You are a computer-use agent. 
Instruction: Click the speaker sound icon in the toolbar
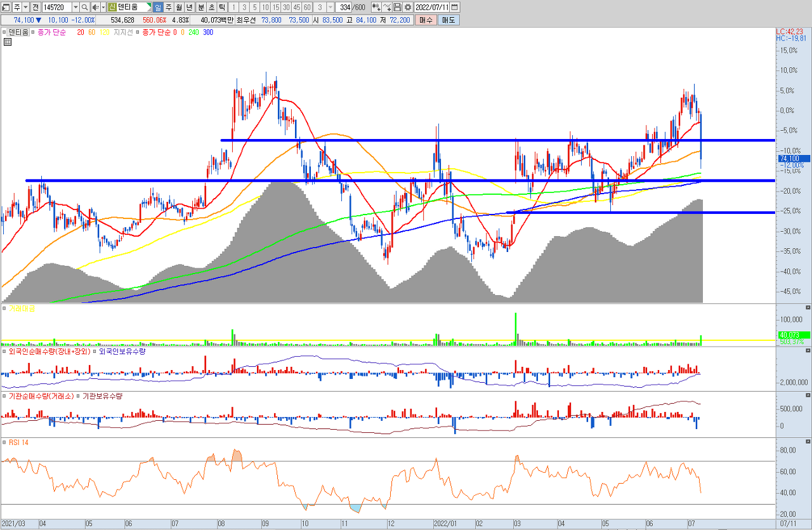point(95,7)
